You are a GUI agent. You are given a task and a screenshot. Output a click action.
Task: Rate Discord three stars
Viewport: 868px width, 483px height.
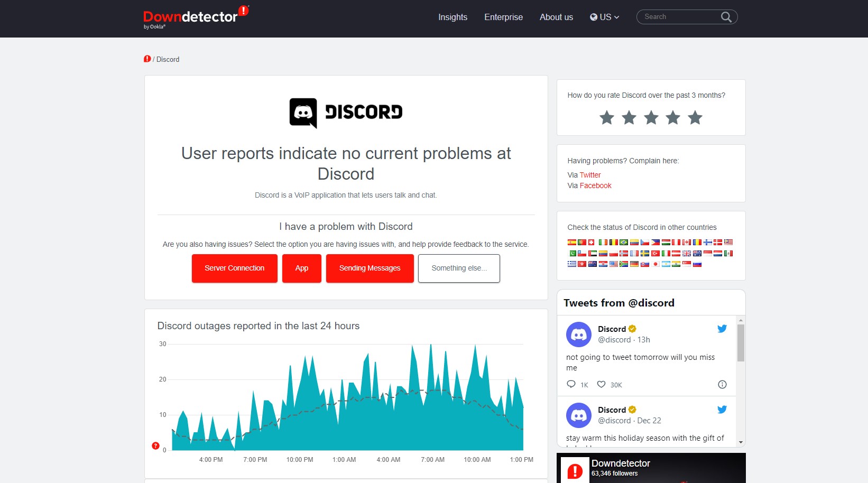[x=651, y=117]
